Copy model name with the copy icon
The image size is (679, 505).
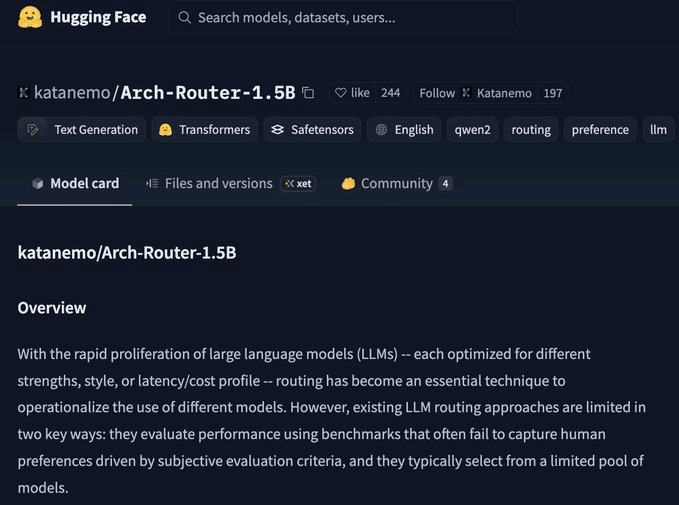coord(308,93)
